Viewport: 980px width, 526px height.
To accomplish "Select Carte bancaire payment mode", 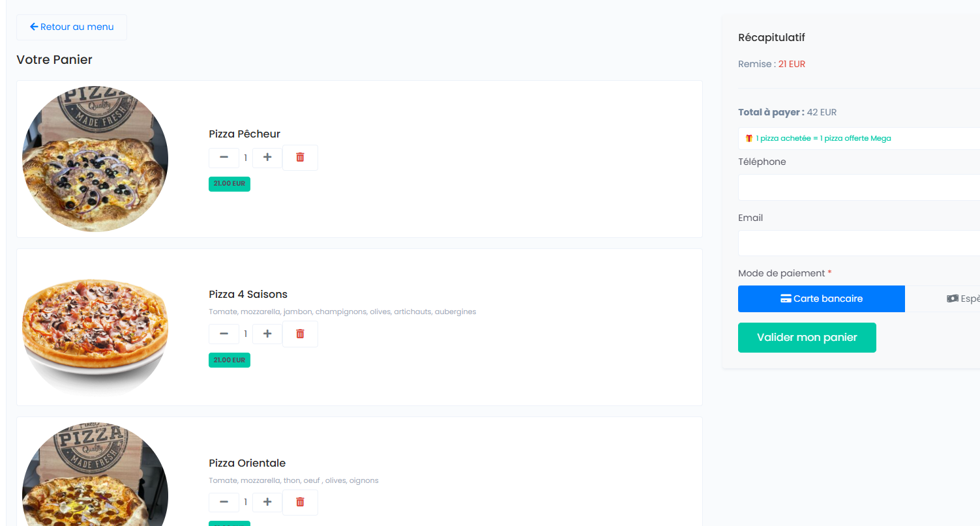I will coord(821,299).
